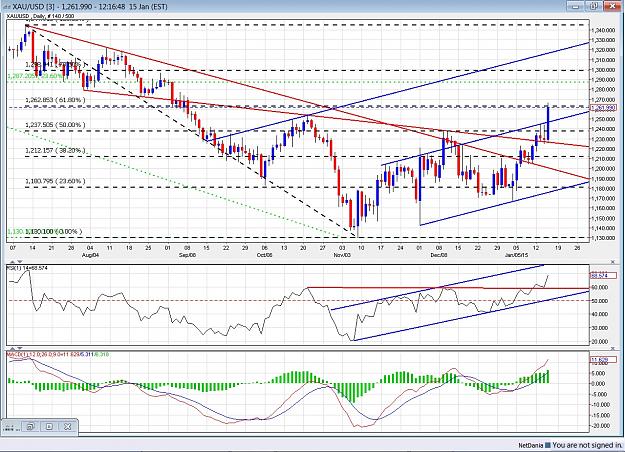625x452 pixels.
Task: Click the RSI current value tag
Action: pyautogui.click(x=603, y=275)
